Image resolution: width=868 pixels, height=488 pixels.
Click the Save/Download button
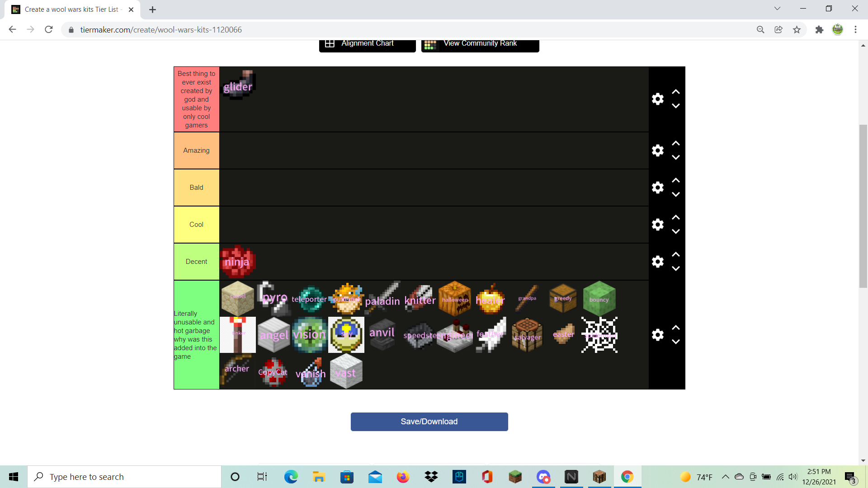click(429, 422)
